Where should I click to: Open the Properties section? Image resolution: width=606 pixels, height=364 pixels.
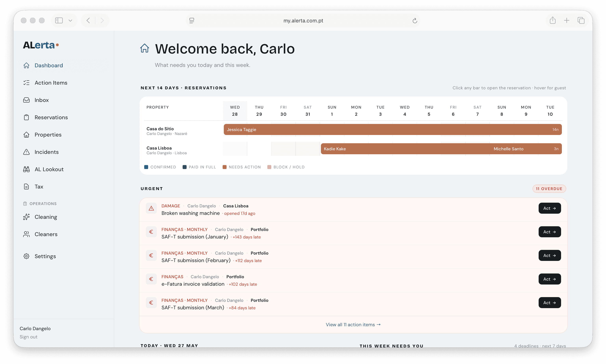pyautogui.click(x=48, y=135)
